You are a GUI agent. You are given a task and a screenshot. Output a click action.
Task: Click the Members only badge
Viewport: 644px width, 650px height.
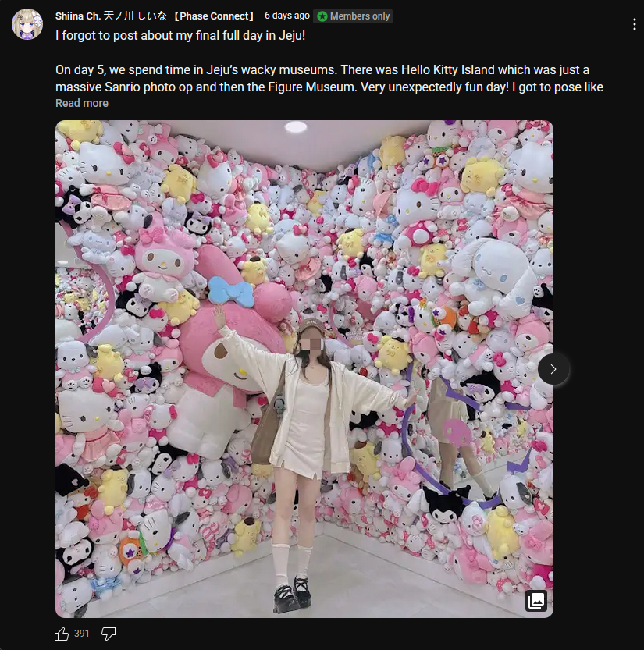(x=353, y=16)
